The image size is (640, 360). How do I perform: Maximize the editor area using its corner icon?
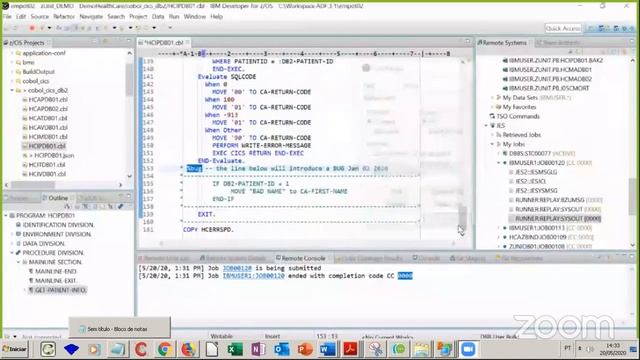tap(468, 41)
